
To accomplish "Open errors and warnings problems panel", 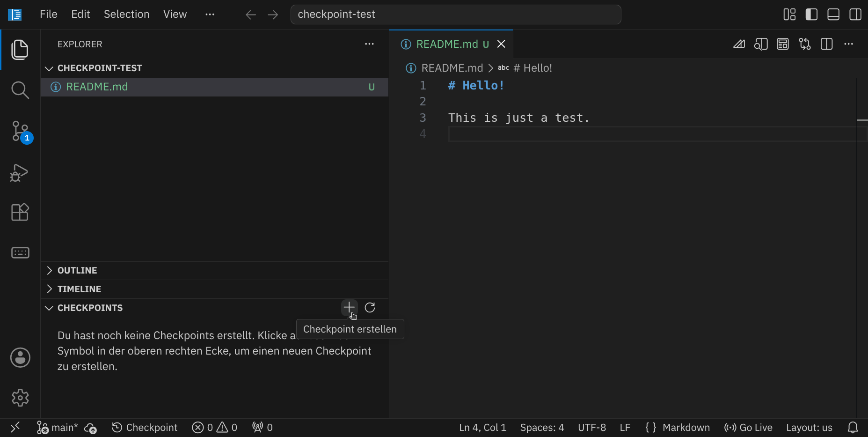I will pos(214,427).
